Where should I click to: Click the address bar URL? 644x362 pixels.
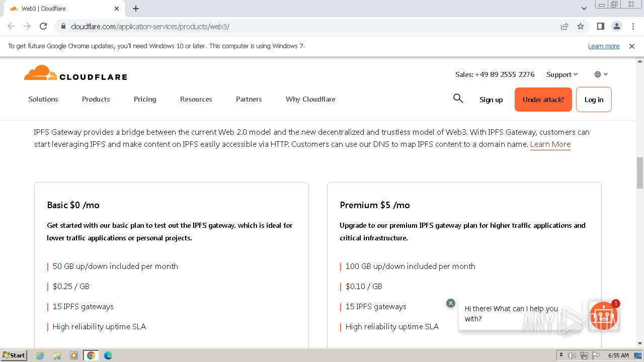150,26
